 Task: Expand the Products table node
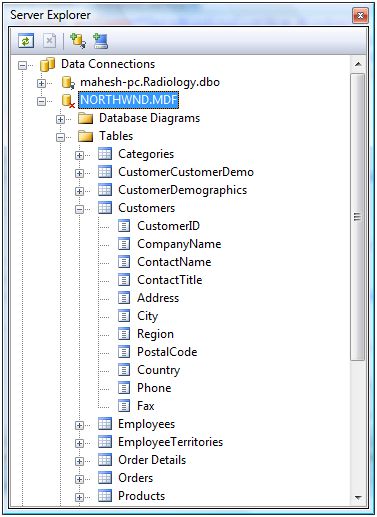(79, 497)
